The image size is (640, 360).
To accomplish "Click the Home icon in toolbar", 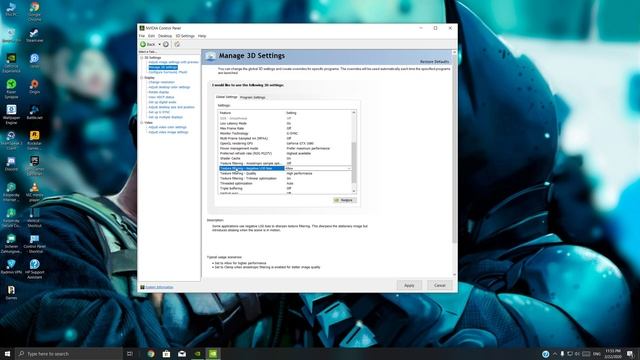I will [177, 44].
